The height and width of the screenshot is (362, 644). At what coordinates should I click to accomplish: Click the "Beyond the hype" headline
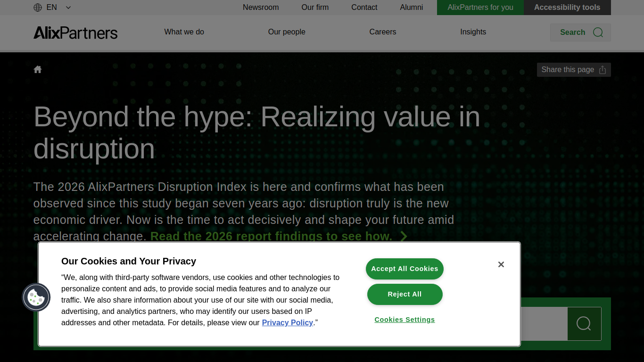(257, 132)
